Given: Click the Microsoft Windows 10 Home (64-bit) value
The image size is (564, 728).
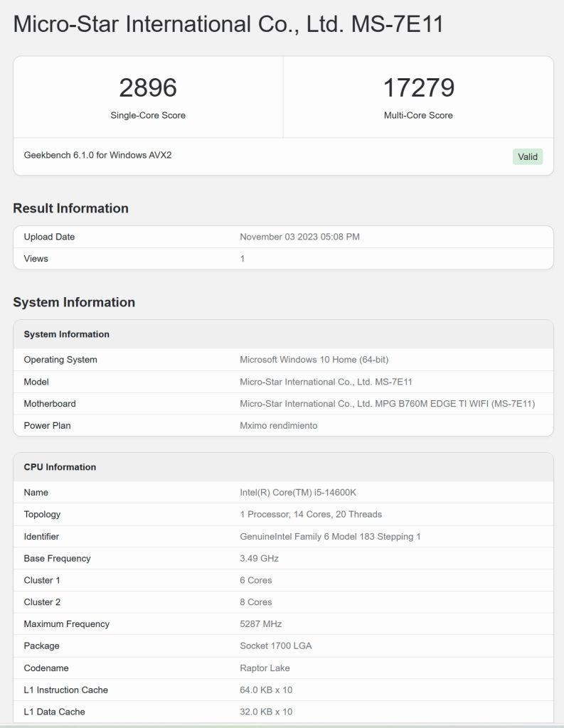Looking at the screenshot, I should [314, 359].
